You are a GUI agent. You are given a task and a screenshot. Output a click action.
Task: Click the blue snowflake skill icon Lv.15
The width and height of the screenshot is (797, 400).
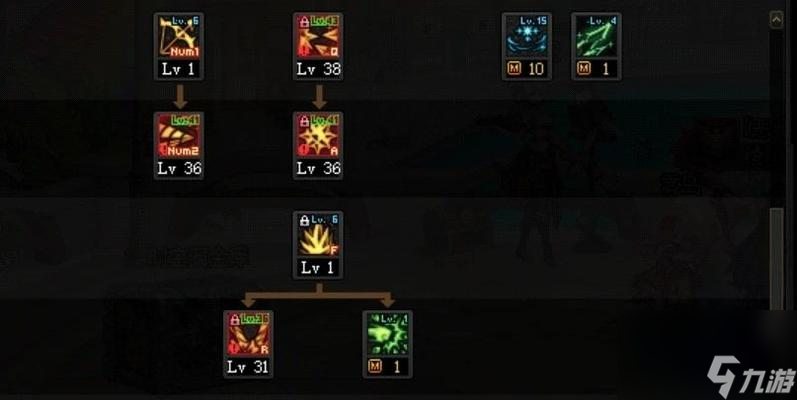(x=527, y=37)
